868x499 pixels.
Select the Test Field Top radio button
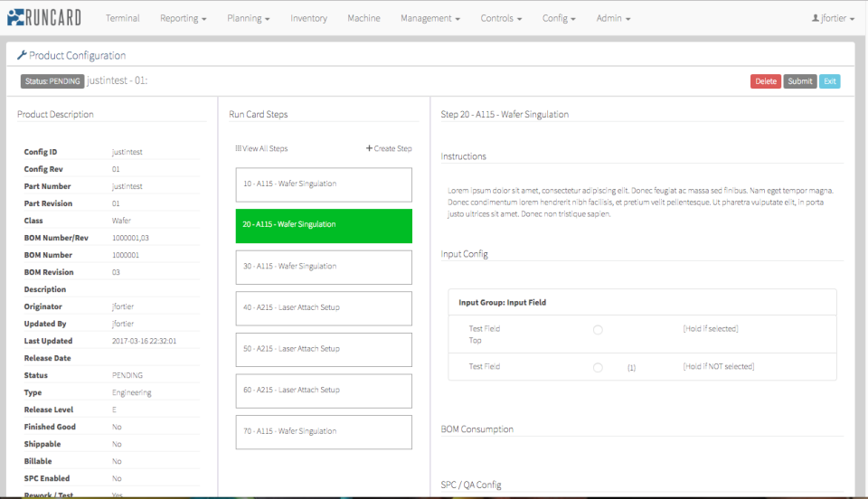click(x=598, y=330)
